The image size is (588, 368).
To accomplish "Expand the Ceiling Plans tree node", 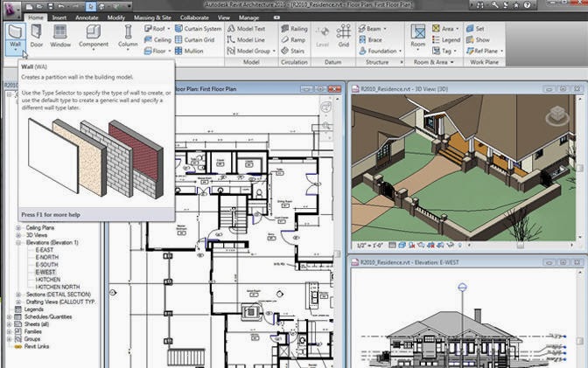I will pyautogui.click(x=18, y=228).
